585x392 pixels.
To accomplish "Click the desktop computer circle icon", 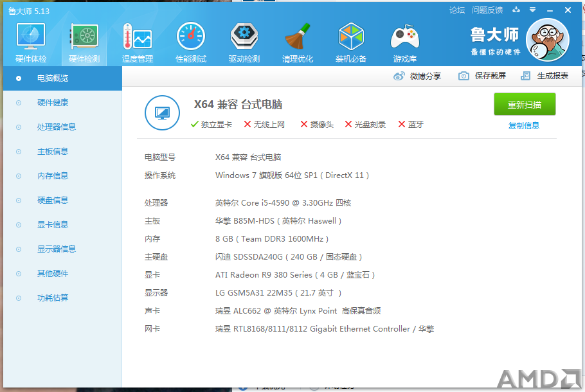I will (162, 112).
